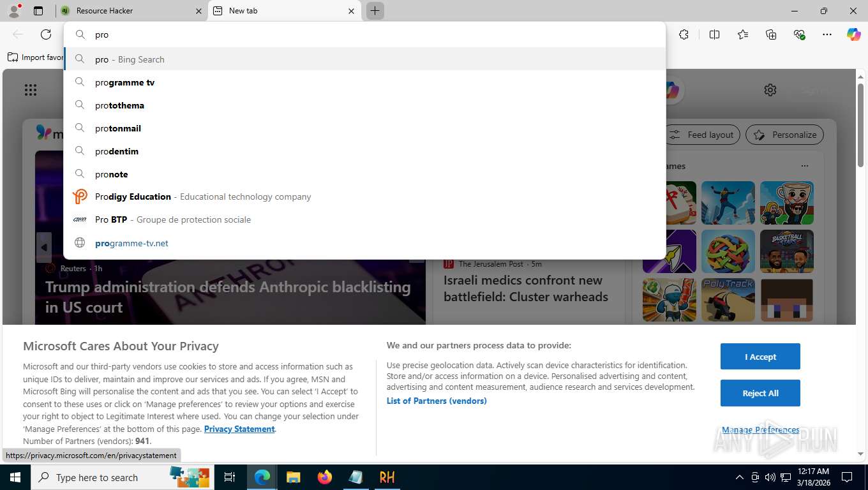Image resolution: width=868 pixels, height=490 pixels.
Task: Go to previous news slide arrow
Action: [x=43, y=248]
